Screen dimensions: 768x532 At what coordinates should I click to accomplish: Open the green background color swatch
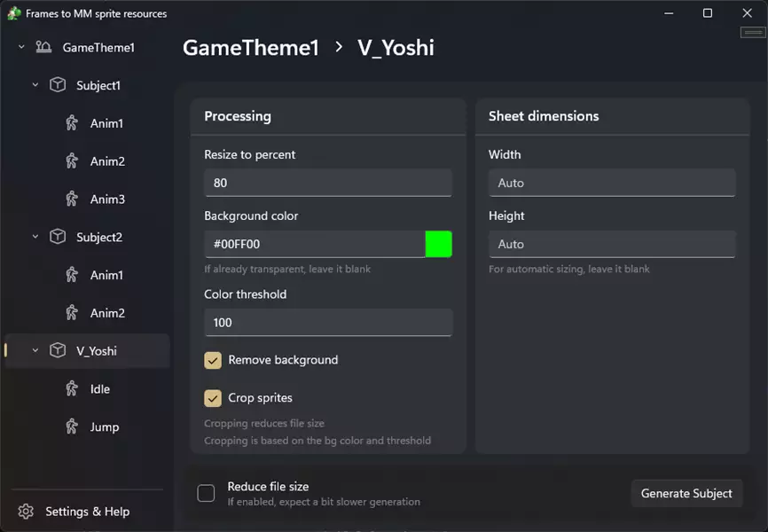(x=438, y=244)
